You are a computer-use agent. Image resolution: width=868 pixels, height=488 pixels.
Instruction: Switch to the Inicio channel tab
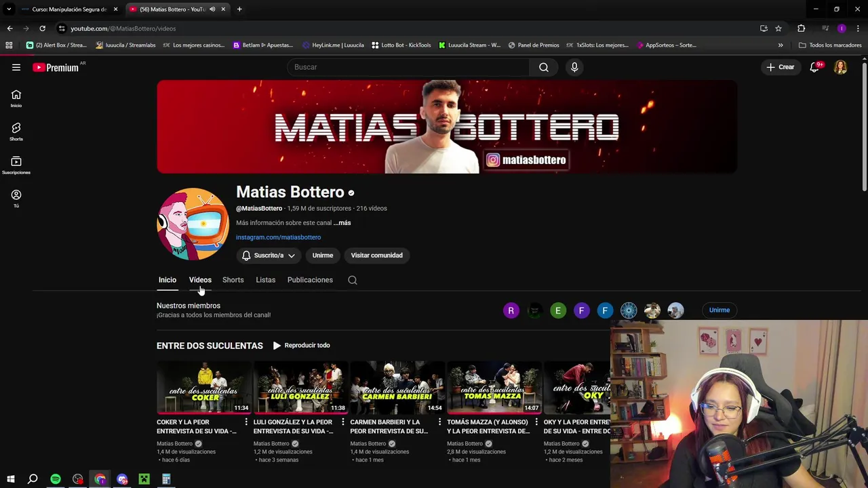click(167, 280)
